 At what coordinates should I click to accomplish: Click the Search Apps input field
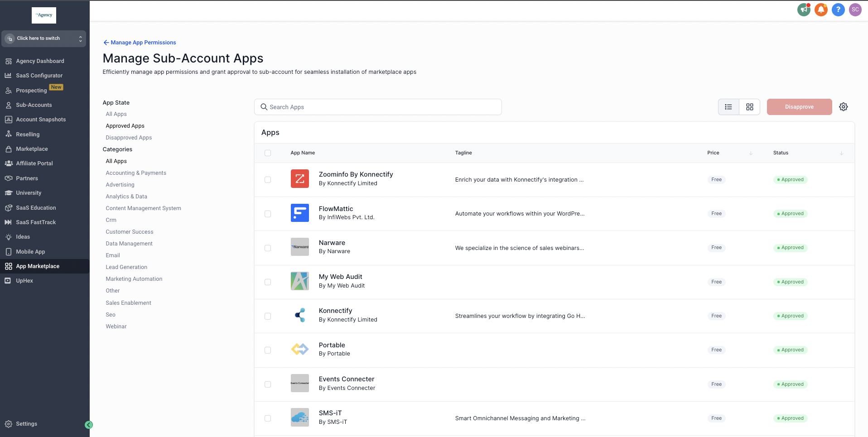378,107
